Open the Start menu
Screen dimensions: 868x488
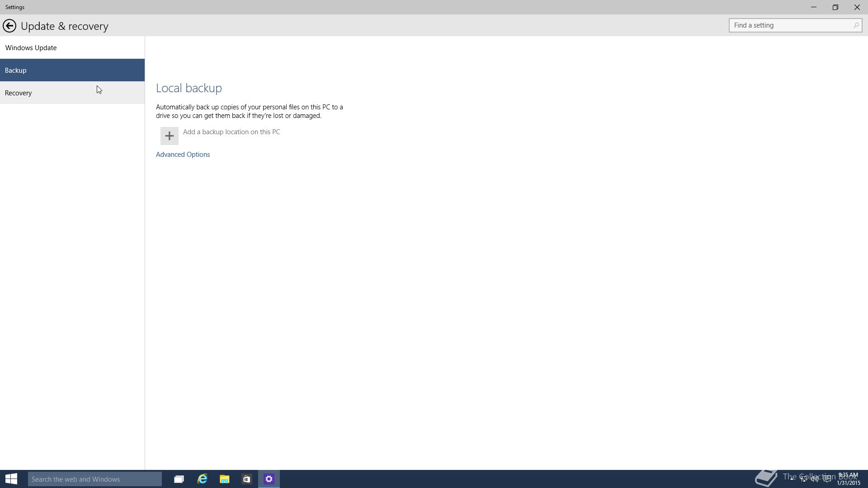click(11, 479)
